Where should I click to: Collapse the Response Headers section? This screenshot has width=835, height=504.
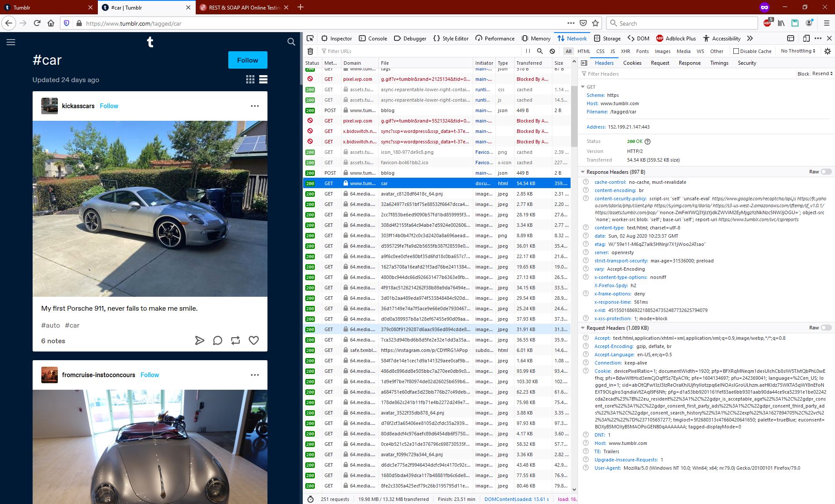click(583, 172)
